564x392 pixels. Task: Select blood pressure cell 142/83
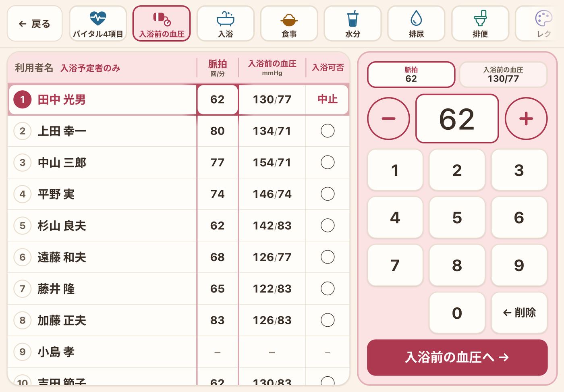point(272,226)
